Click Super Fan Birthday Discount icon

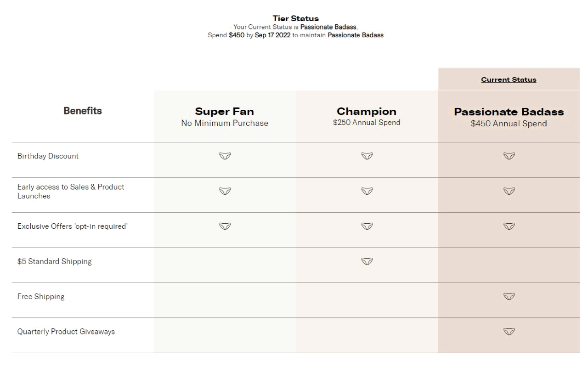point(225,156)
